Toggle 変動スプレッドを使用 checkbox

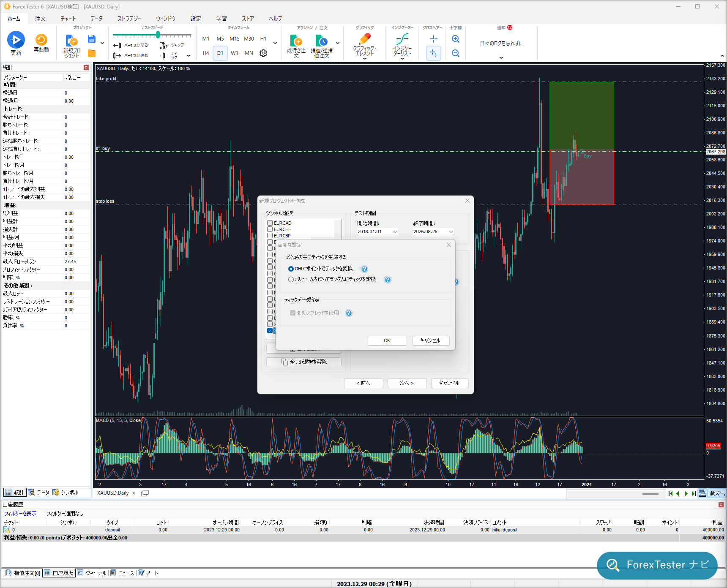point(292,313)
